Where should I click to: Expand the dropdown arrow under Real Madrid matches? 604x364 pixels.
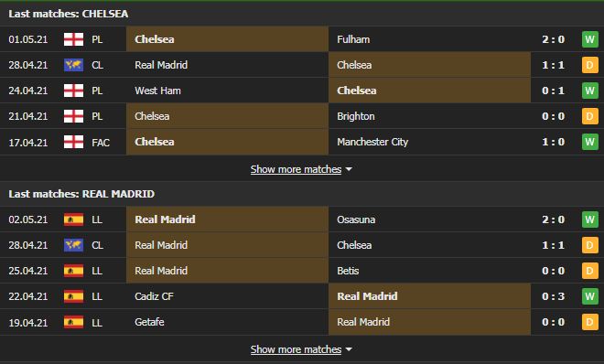click(349, 349)
